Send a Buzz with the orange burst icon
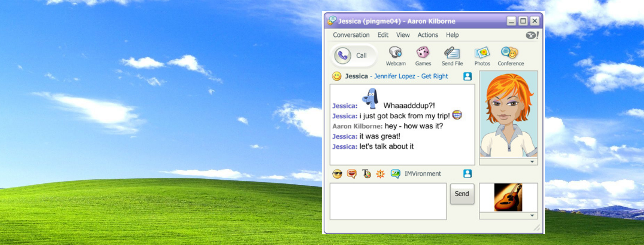The image size is (644, 245). pyautogui.click(x=380, y=174)
